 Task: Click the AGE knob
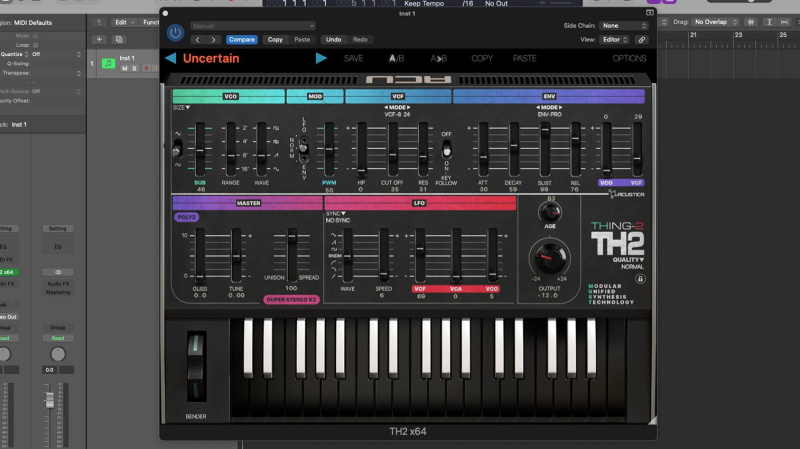(x=549, y=212)
